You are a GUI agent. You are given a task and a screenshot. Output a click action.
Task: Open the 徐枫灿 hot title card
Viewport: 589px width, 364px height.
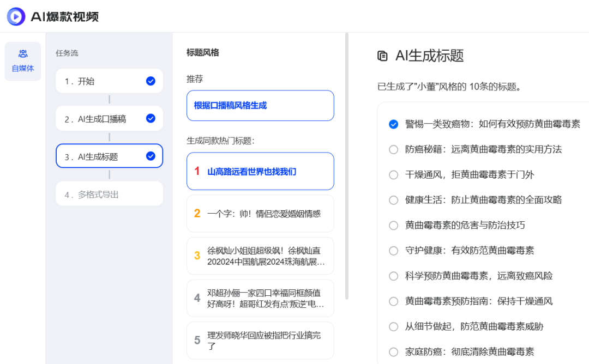pyautogui.click(x=260, y=255)
